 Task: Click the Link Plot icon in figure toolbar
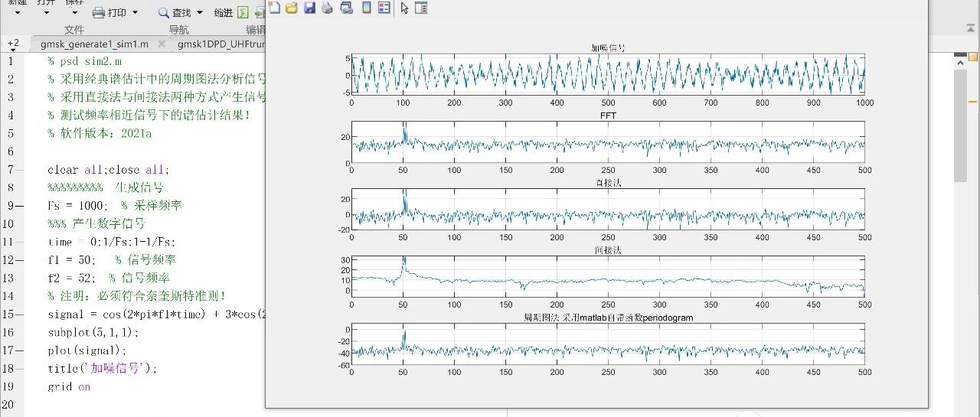[x=346, y=8]
